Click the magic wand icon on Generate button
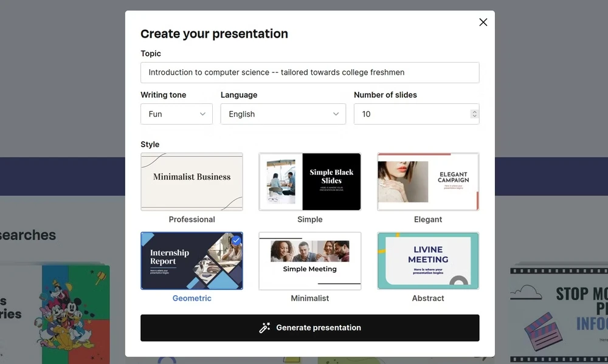The height and width of the screenshot is (364, 608). coord(264,328)
